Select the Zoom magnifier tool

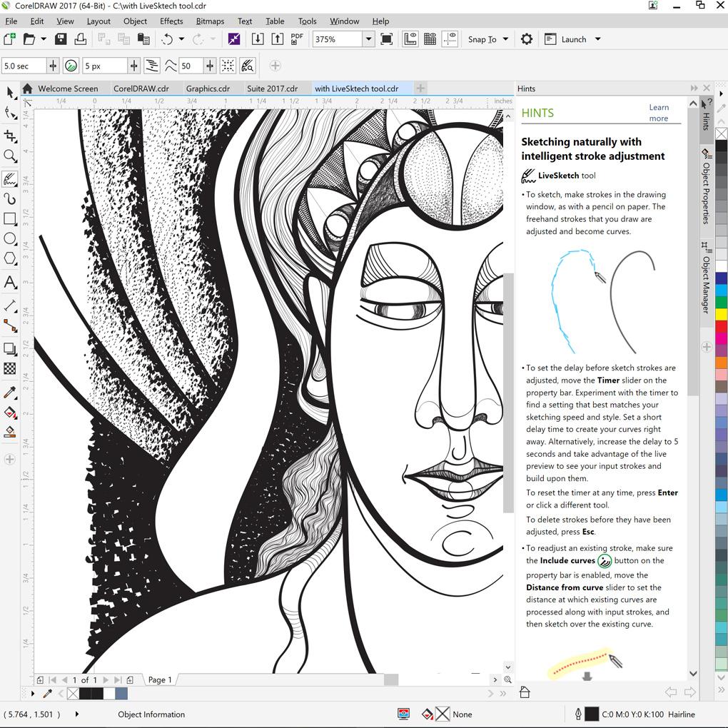(10, 156)
